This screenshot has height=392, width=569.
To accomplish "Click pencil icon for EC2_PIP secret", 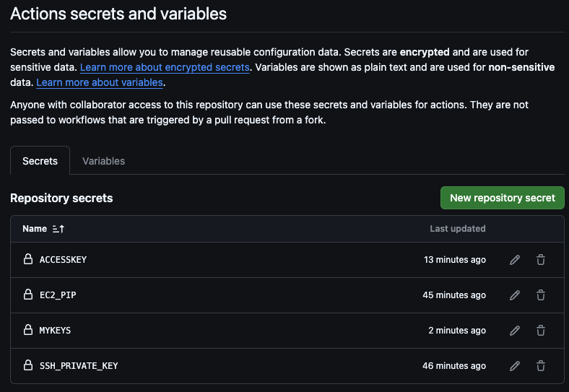I will (515, 295).
